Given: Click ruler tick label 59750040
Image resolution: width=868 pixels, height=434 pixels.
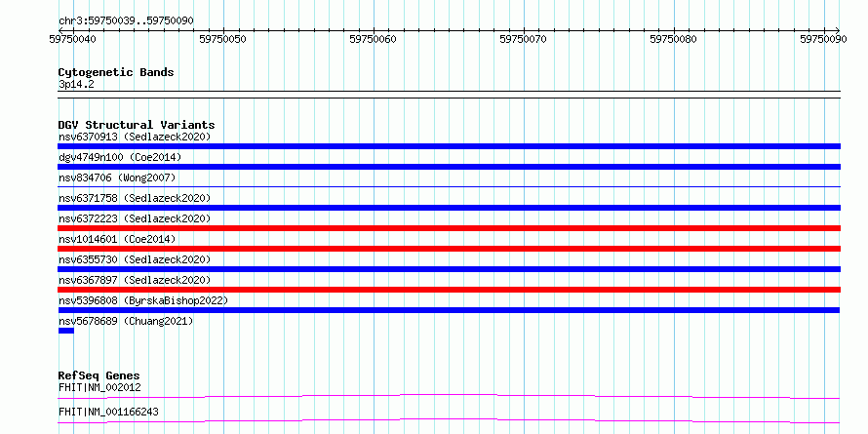Looking at the screenshot, I should (x=73, y=39).
